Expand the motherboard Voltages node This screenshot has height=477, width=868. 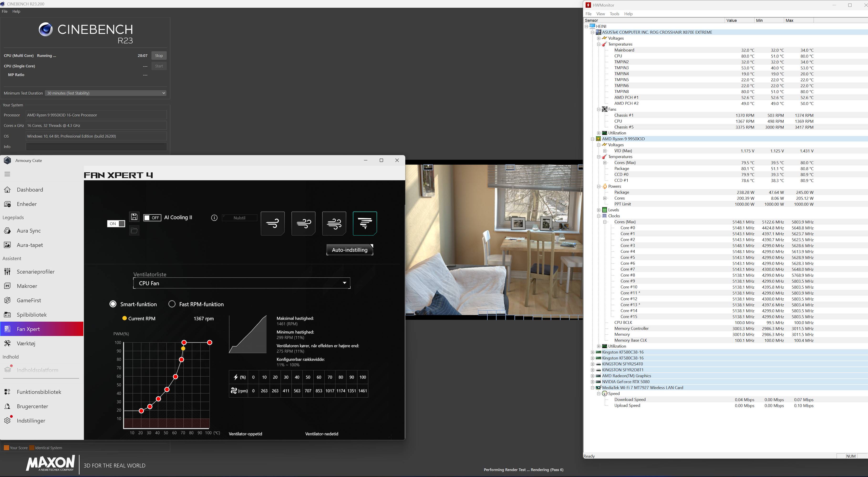tap(599, 38)
